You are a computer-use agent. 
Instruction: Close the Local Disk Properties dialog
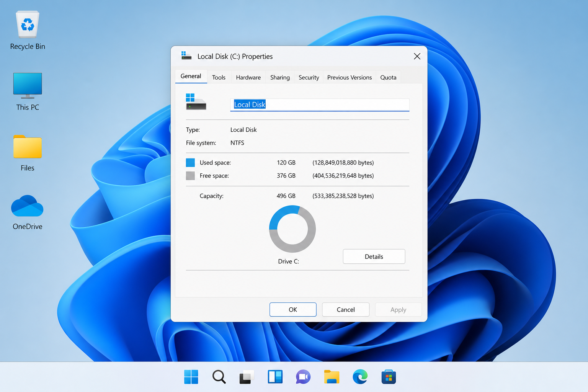coord(417,56)
